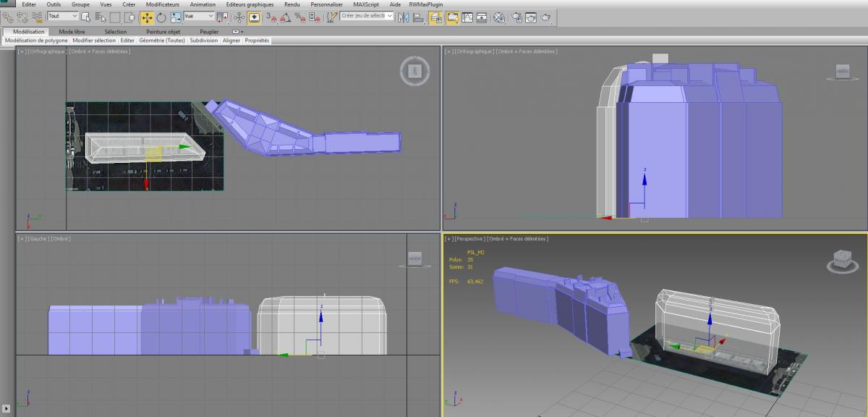868x417 pixels.
Task: Click the Perspective viewport label
Action: click(x=469, y=239)
